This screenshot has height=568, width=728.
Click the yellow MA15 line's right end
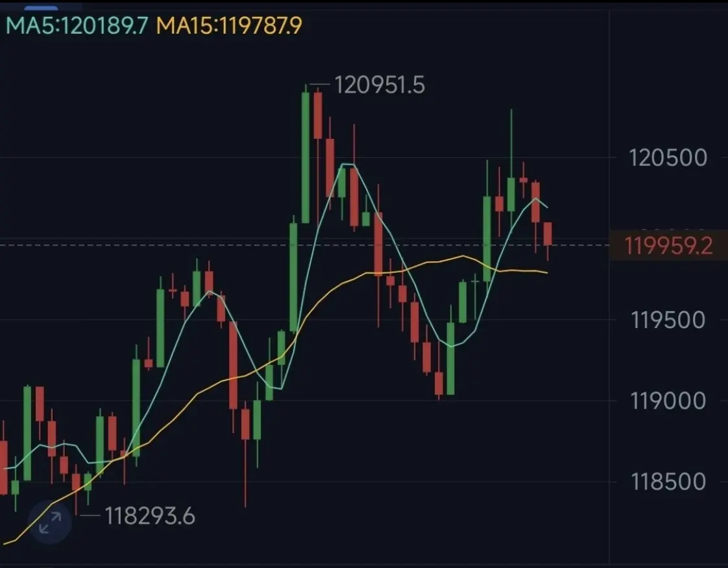546,272
